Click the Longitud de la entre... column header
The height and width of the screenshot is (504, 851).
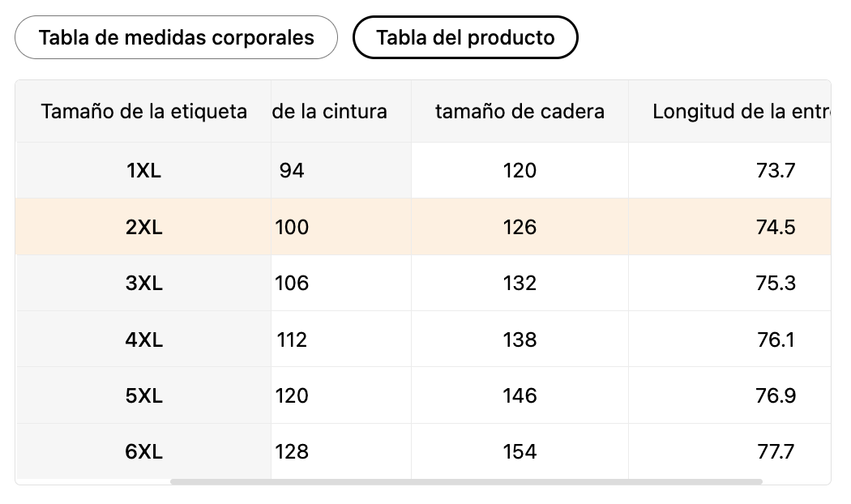tap(739, 111)
